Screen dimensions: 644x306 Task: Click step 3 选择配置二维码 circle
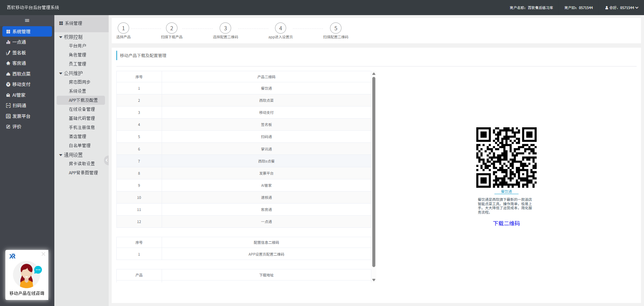click(225, 29)
